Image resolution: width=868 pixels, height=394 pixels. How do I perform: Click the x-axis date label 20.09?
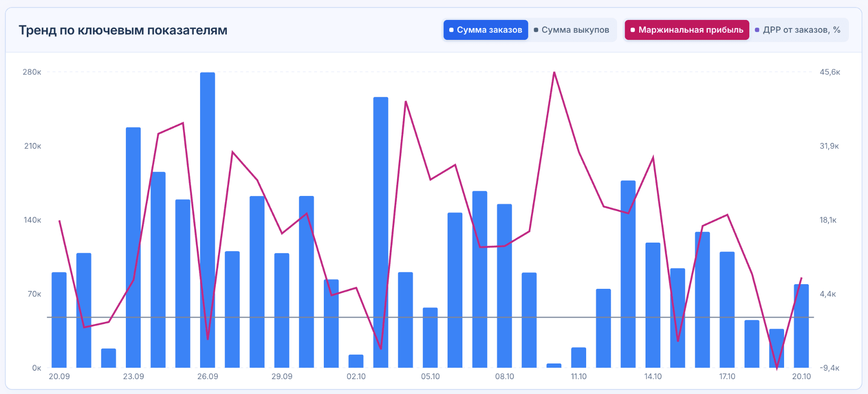point(59,377)
